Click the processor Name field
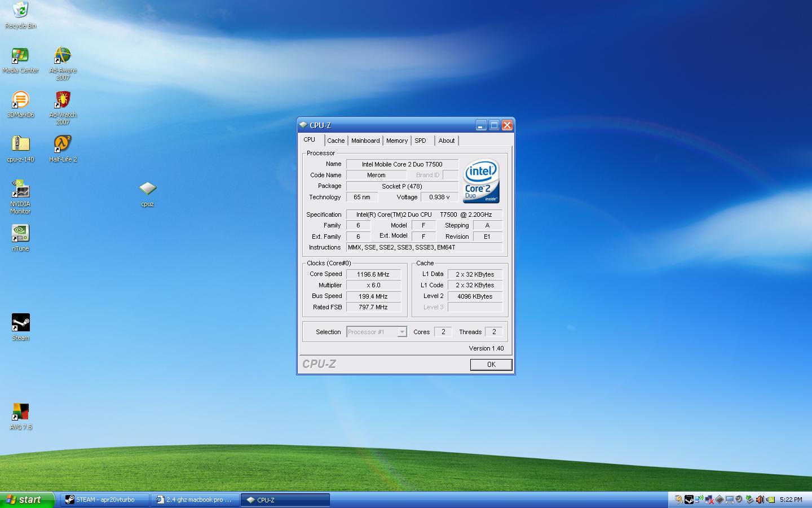Image resolution: width=812 pixels, height=508 pixels. pyautogui.click(x=402, y=164)
